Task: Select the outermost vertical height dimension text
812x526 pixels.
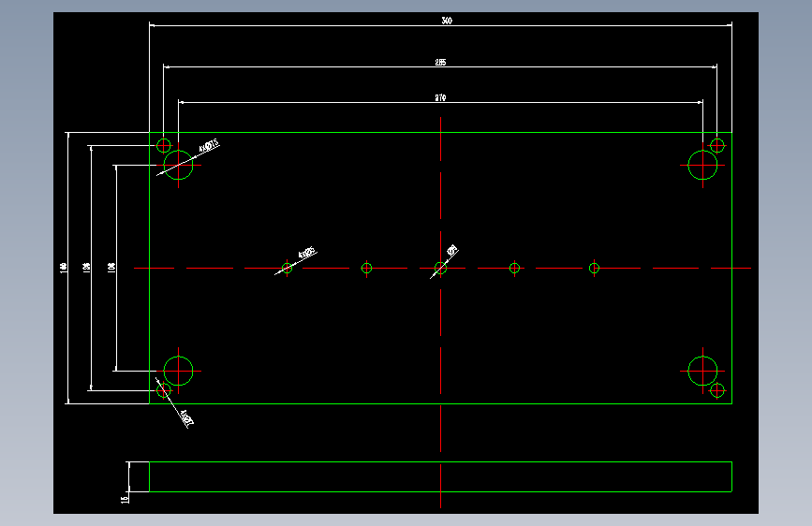Action: coord(63,268)
